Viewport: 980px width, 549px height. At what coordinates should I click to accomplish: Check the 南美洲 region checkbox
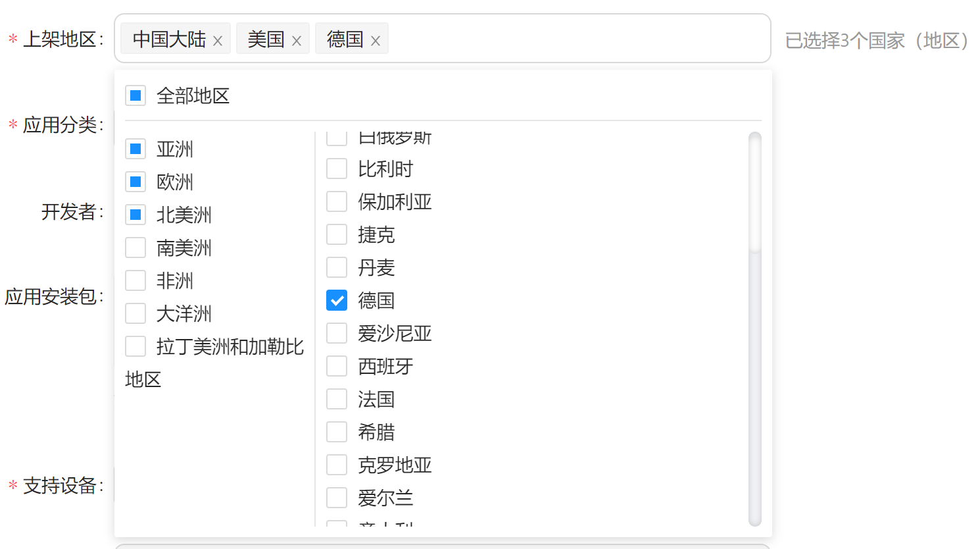135,248
